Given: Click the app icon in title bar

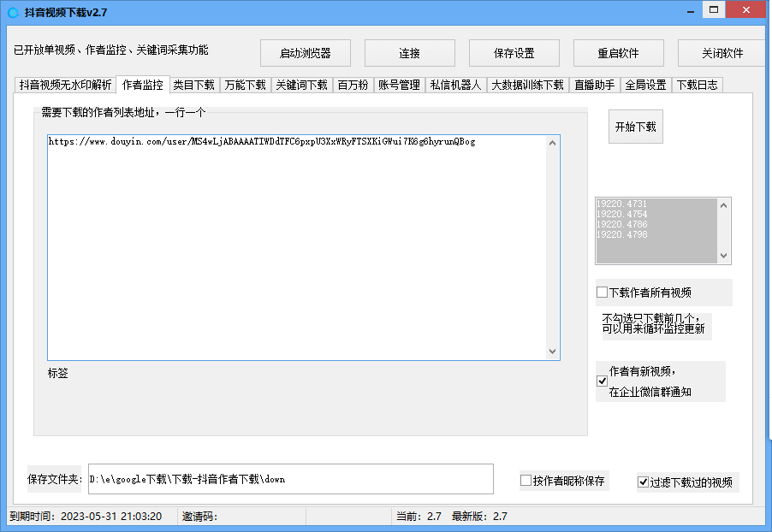Looking at the screenshot, I should click(14, 12).
